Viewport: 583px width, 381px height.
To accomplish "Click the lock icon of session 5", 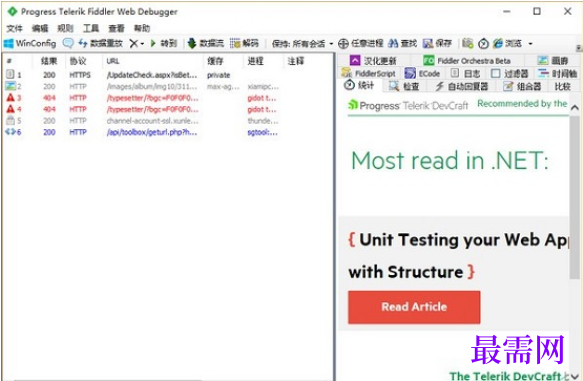I will (x=10, y=120).
